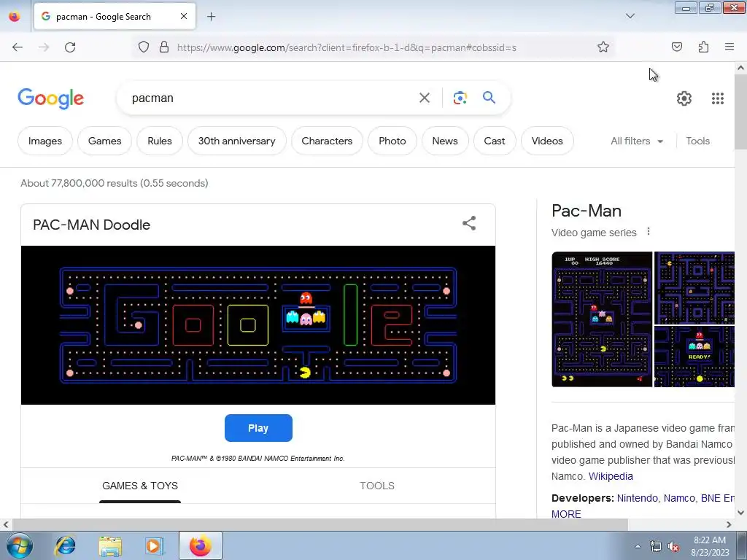The height and width of the screenshot is (560, 747).
Task: Open the list all tabs chevron
Action: (630, 16)
